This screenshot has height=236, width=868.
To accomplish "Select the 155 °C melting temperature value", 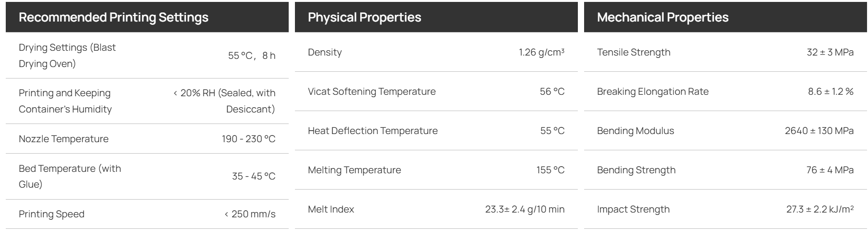I will point(551,170).
